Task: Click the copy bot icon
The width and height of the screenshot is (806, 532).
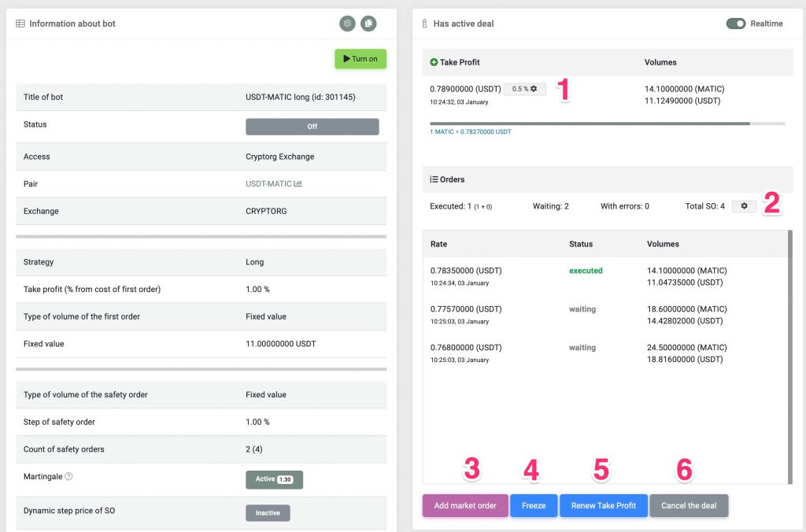Action: (x=368, y=24)
